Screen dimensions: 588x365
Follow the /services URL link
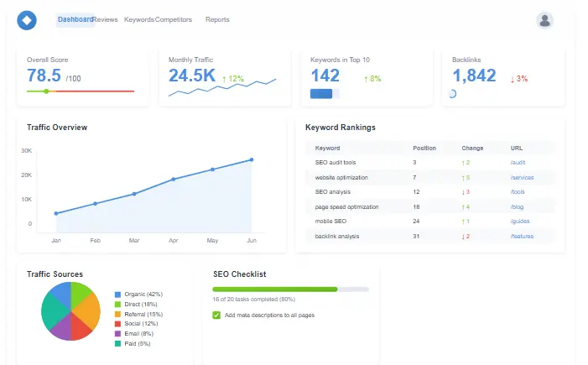pos(522,177)
